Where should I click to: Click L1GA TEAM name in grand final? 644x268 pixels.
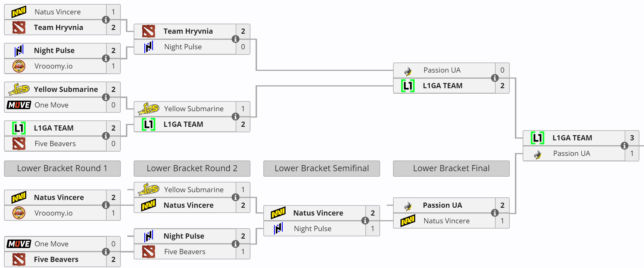pos(572,138)
